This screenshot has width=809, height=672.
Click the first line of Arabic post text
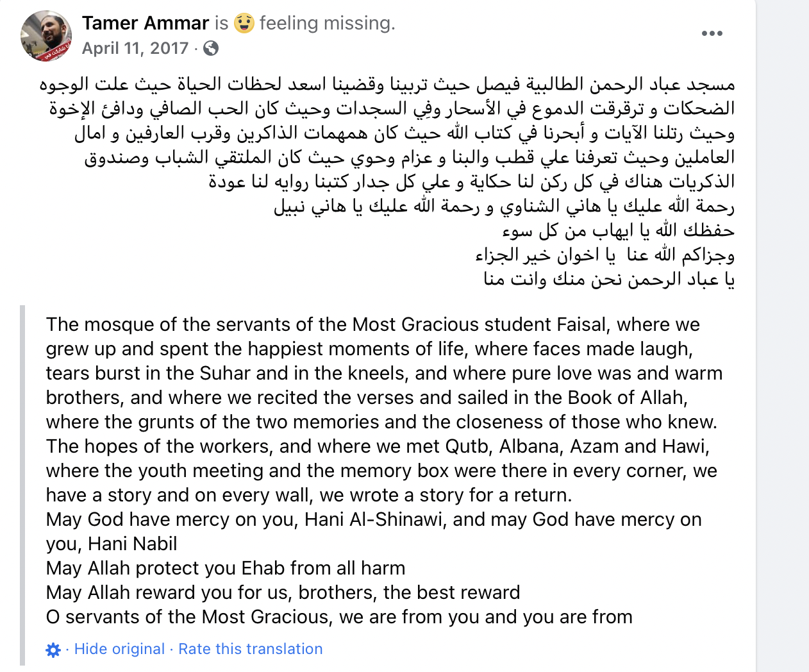(387, 84)
